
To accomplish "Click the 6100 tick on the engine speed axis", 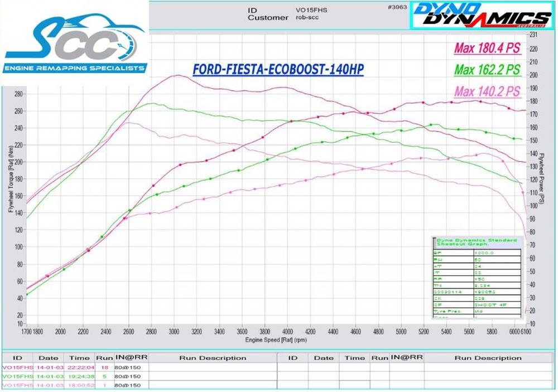I will [x=525, y=332].
